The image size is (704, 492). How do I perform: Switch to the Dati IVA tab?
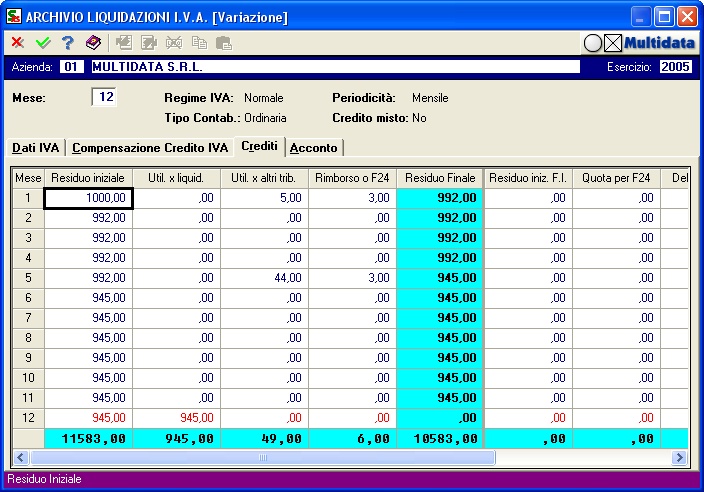35,148
